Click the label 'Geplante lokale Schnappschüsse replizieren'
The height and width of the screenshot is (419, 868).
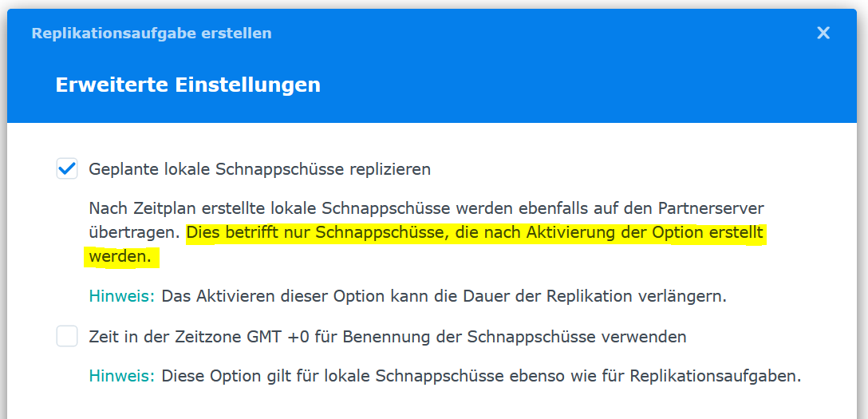(x=259, y=169)
